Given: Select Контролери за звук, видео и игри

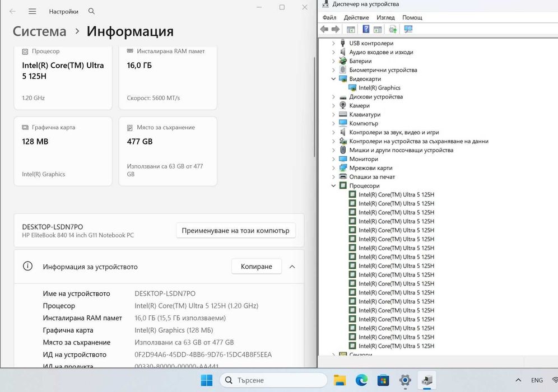Looking at the screenshot, I should [394, 132].
